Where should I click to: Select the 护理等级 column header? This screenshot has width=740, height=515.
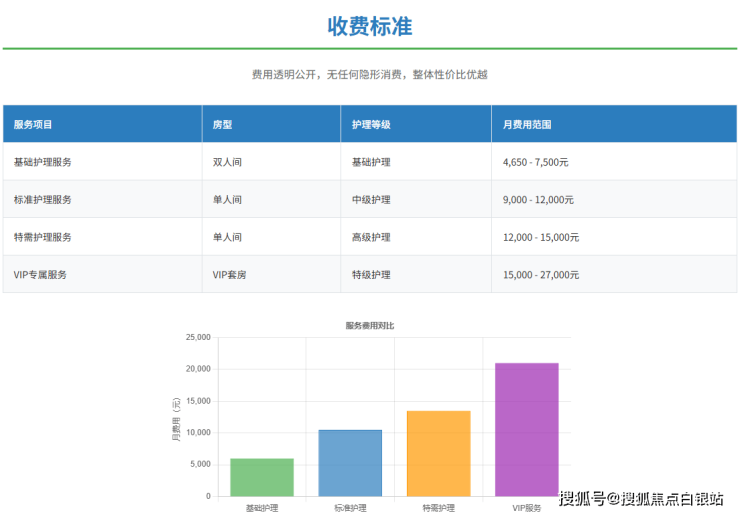tap(370, 125)
